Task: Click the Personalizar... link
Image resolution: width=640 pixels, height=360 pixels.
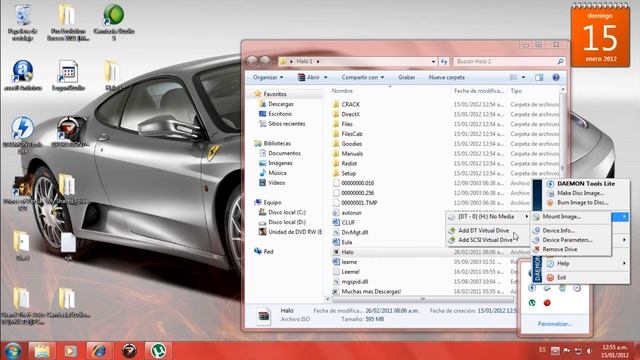Action: [x=554, y=324]
